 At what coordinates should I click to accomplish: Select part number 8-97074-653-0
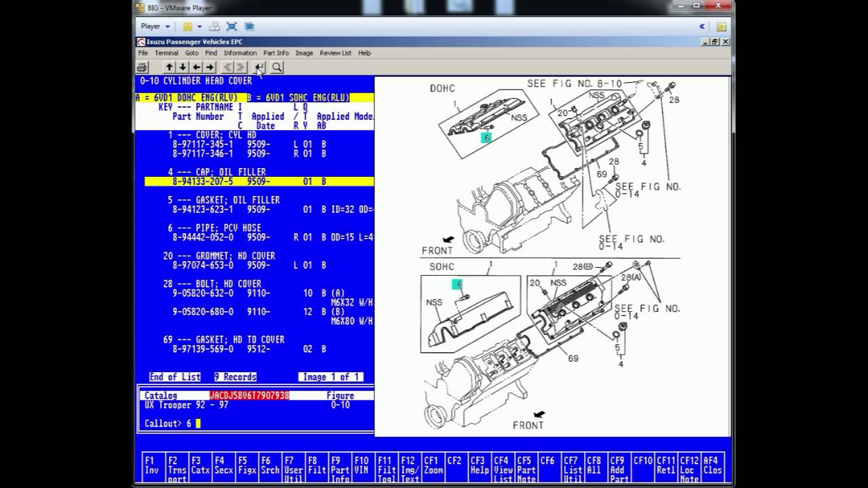coord(203,265)
